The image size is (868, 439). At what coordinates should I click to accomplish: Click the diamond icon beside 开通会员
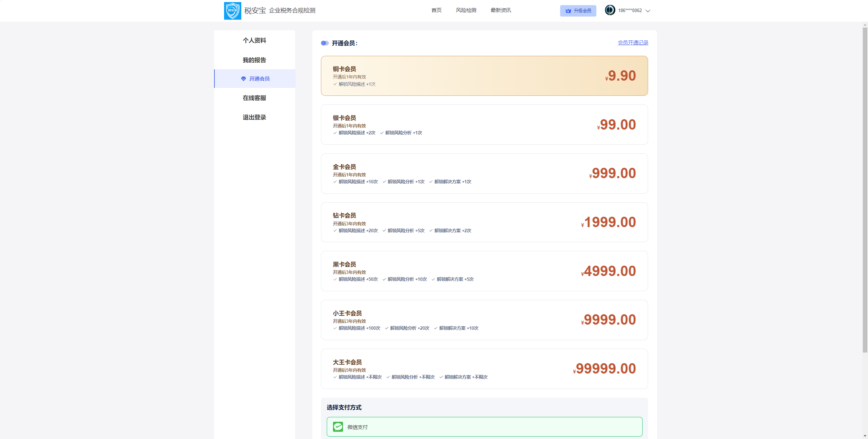point(243,79)
